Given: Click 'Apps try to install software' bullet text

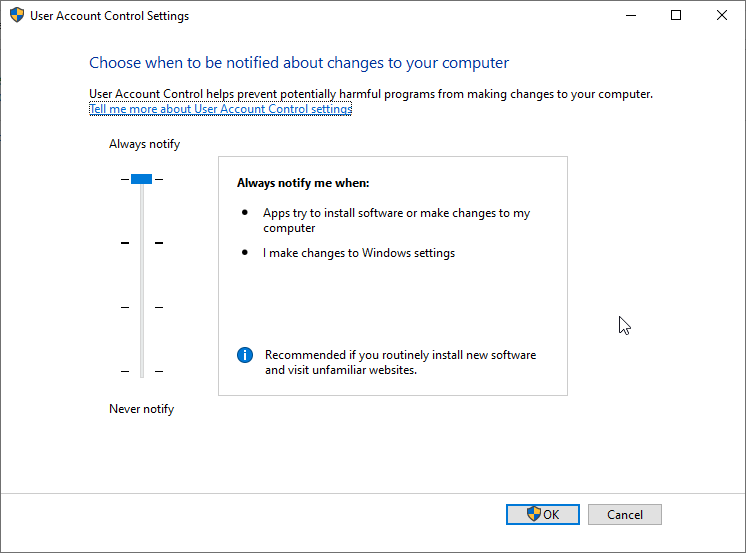Looking at the screenshot, I should click(396, 220).
